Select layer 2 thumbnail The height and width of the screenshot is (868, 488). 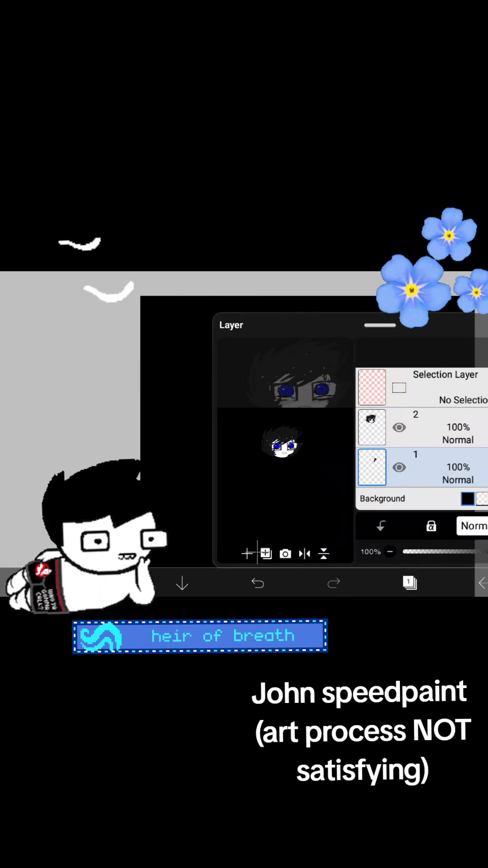click(x=372, y=427)
